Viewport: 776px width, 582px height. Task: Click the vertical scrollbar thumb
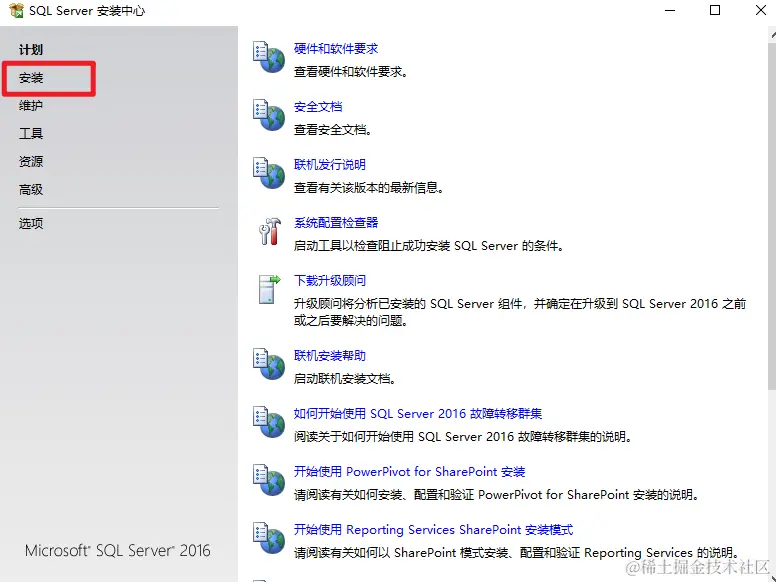[772, 214]
